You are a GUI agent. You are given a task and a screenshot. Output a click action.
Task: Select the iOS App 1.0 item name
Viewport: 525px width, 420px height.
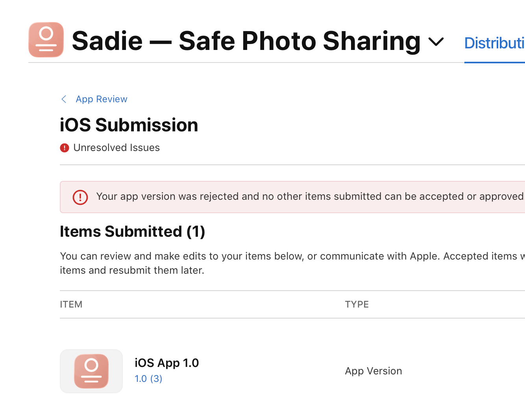pyautogui.click(x=167, y=363)
